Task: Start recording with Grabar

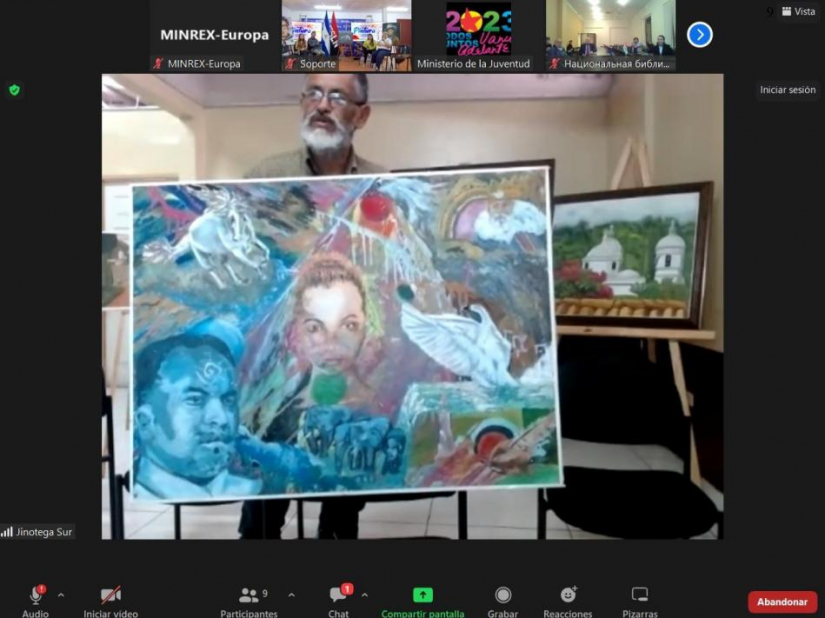Action: click(x=502, y=601)
